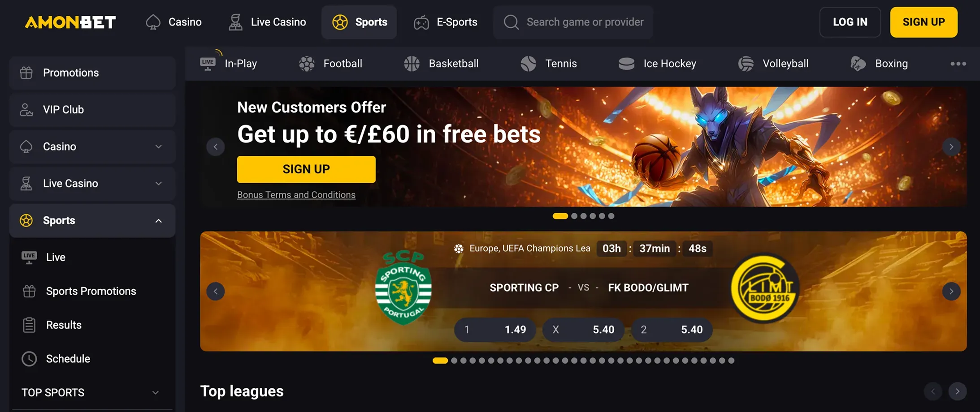Select the Football sport icon
Image resolution: width=980 pixels, height=412 pixels.
(307, 64)
